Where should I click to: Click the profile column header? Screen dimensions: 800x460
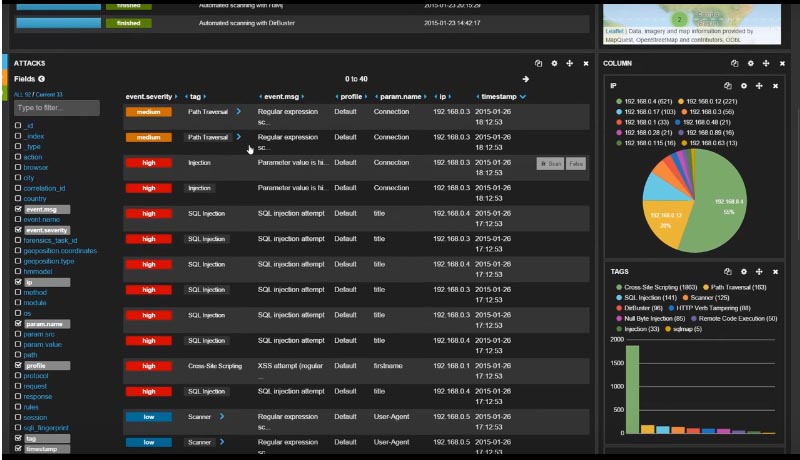(349, 97)
